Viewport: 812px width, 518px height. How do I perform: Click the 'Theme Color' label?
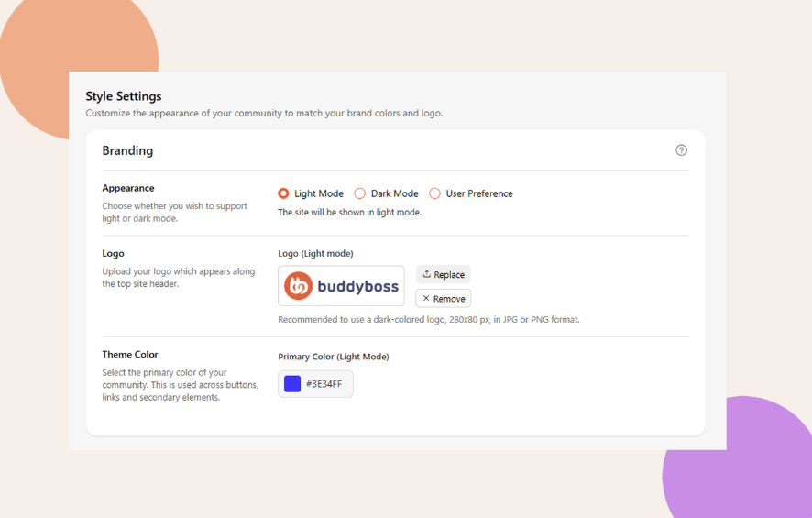pos(130,354)
